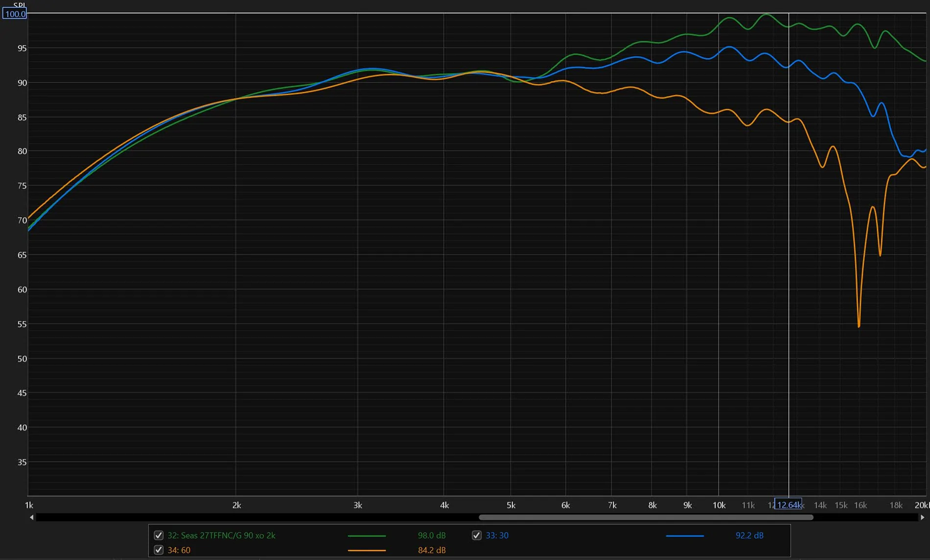This screenshot has height=560, width=930.
Task: Click the 100.0 SPL axis limit field
Action: point(15,14)
